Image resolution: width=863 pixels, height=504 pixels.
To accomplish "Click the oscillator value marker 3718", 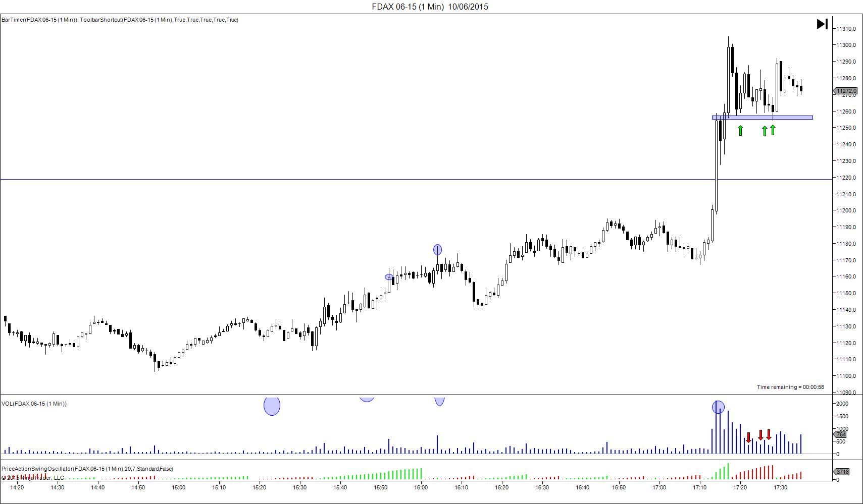I will tap(842, 472).
